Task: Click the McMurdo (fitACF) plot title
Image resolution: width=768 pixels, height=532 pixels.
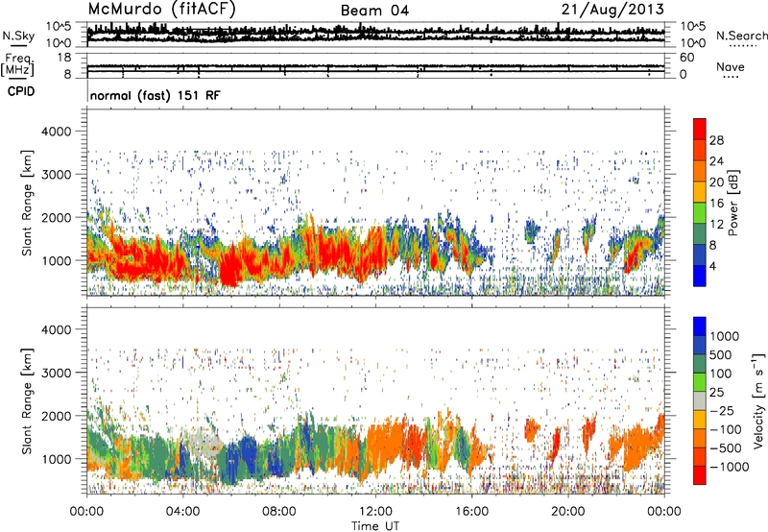Action: (161, 9)
